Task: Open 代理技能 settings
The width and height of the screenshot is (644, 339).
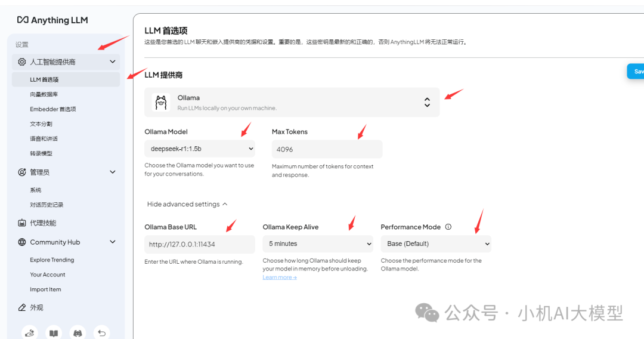Action: coord(43,223)
